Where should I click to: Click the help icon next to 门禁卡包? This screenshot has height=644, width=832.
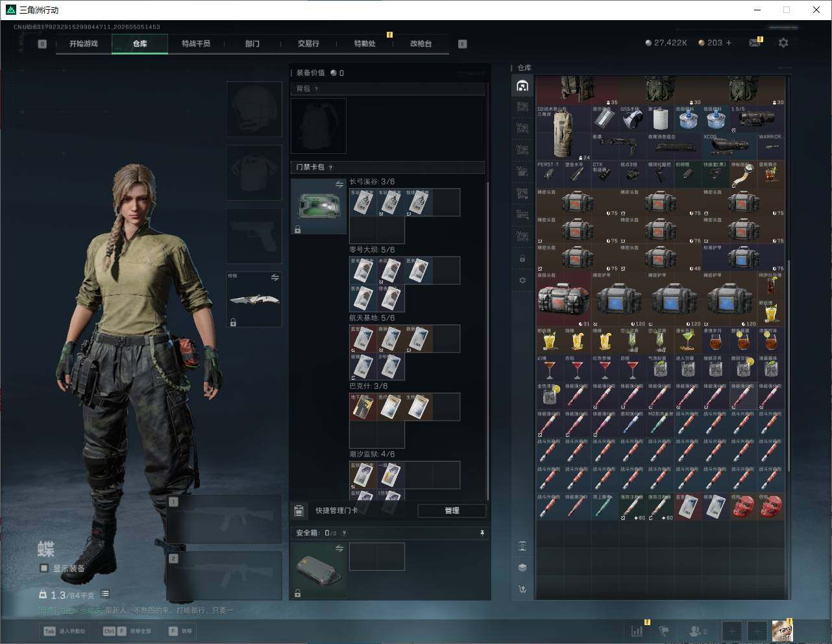pyautogui.click(x=330, y=167)
